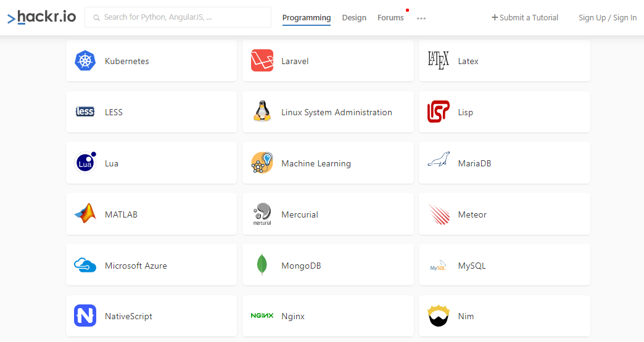Image resolution: width=644 pixels, height=342 pixels.
Task: Click the Nim crown logo icon
Action: tap(438, 316)
